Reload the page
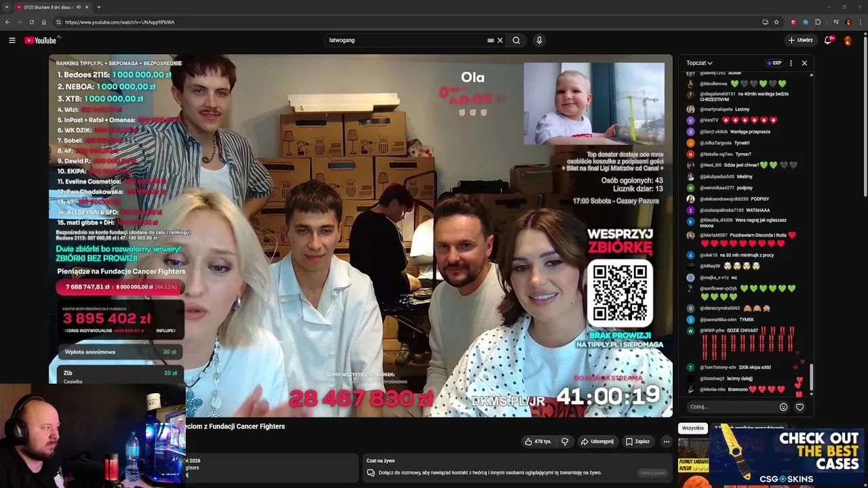This screenshot has width=868, height=488. pyautogui.click(x=31, y=22)
